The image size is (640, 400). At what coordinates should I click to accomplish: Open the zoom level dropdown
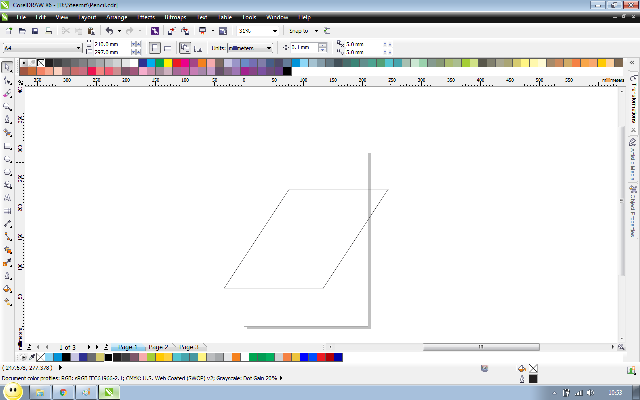275,31
